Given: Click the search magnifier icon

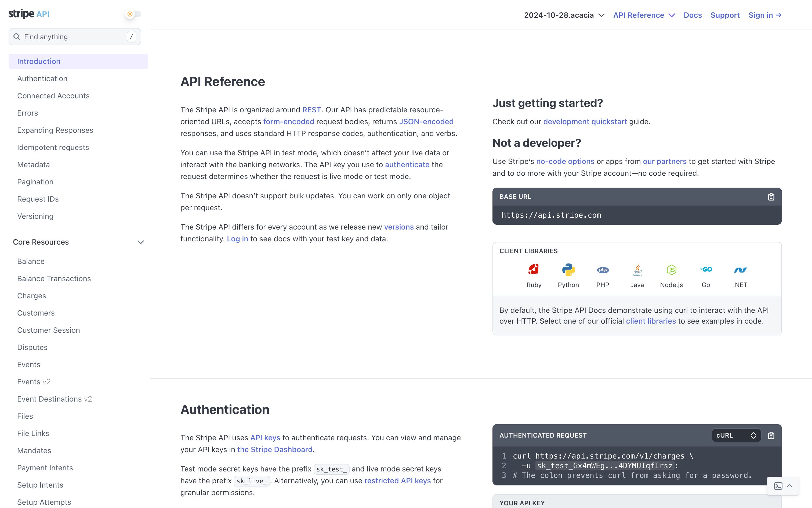Looking at the screenshot, I should (x=16, y=37).
